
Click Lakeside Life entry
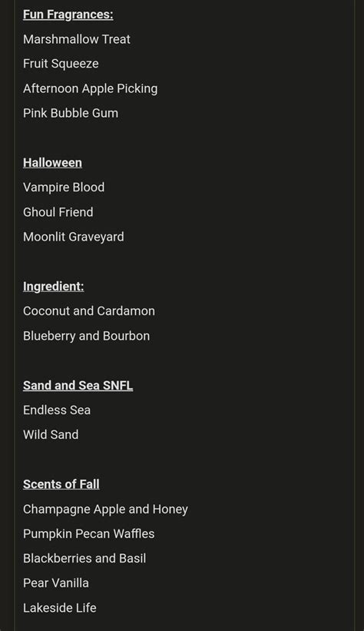[60, 608]
